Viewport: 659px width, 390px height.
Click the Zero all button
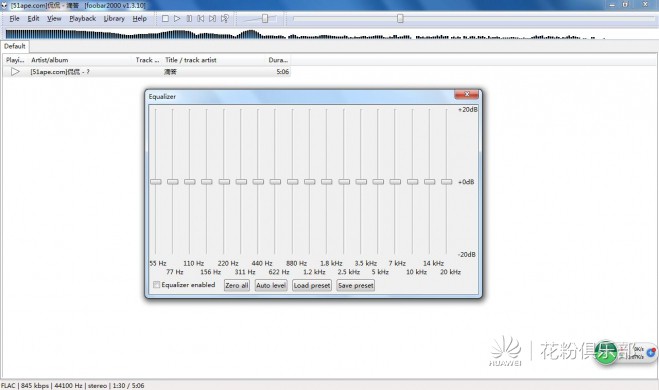(x=237, y=285)
